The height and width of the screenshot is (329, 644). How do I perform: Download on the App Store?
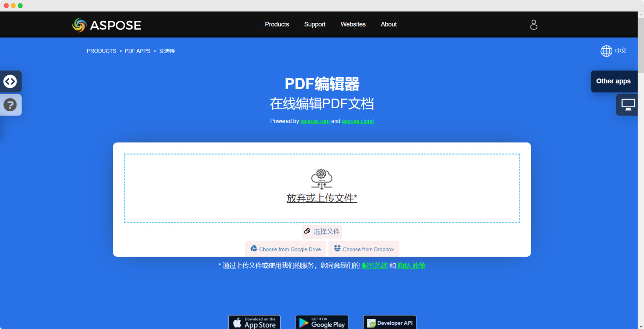pos(254,322)
